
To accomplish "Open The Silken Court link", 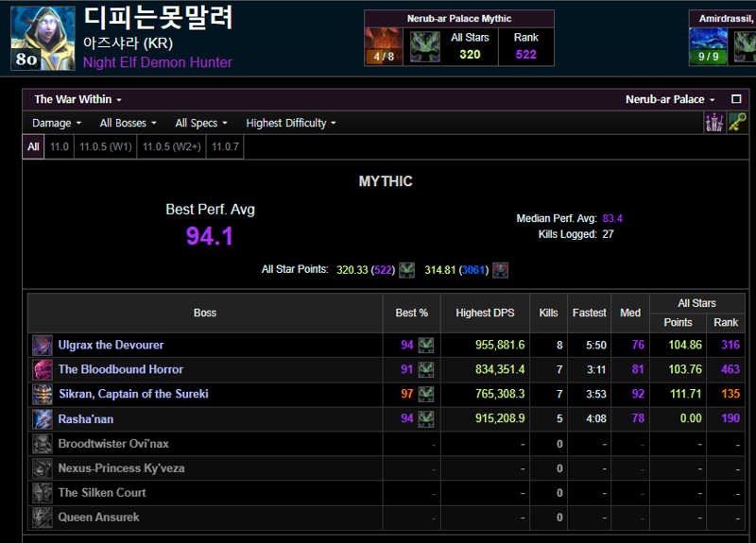I will pyautogui.click(x=102, y=493).
